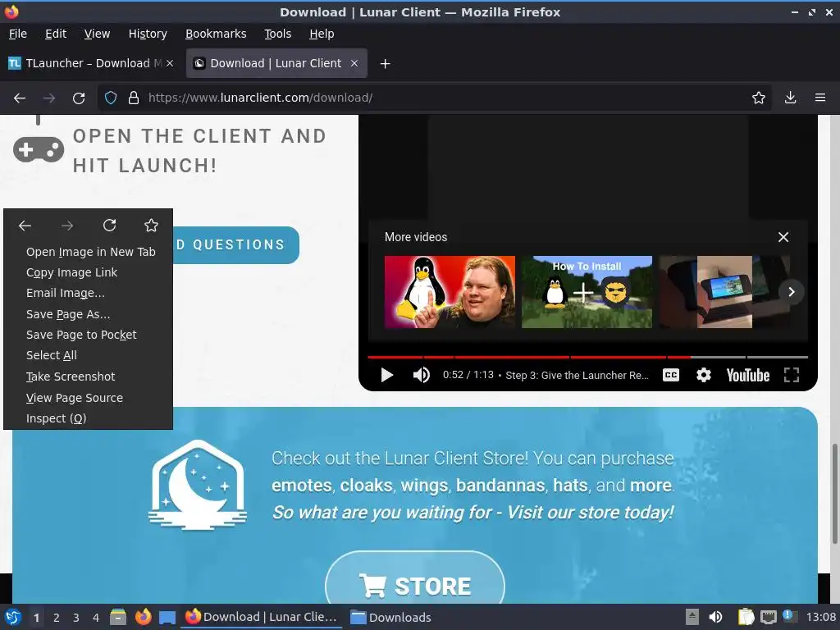
Task: Mute the YouTube video volume
Action: [422, 375]
